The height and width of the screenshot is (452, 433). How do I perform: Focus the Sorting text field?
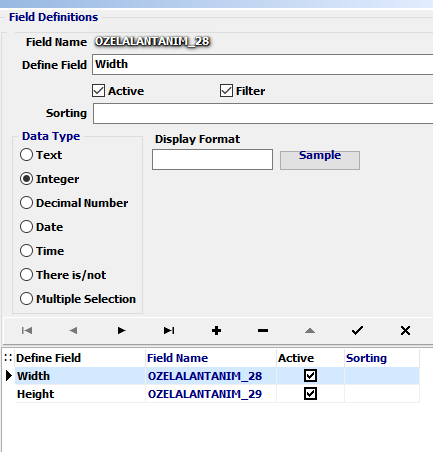click(263, 113)
